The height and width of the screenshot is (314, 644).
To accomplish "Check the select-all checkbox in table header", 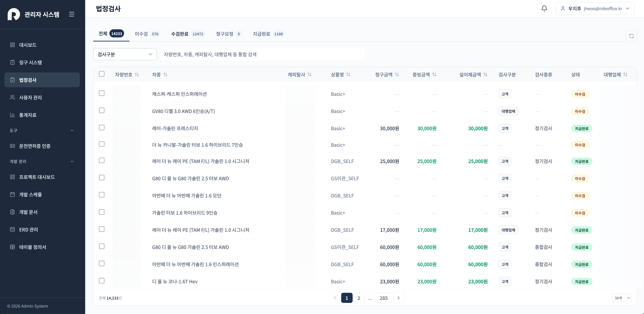I will 101,74.
